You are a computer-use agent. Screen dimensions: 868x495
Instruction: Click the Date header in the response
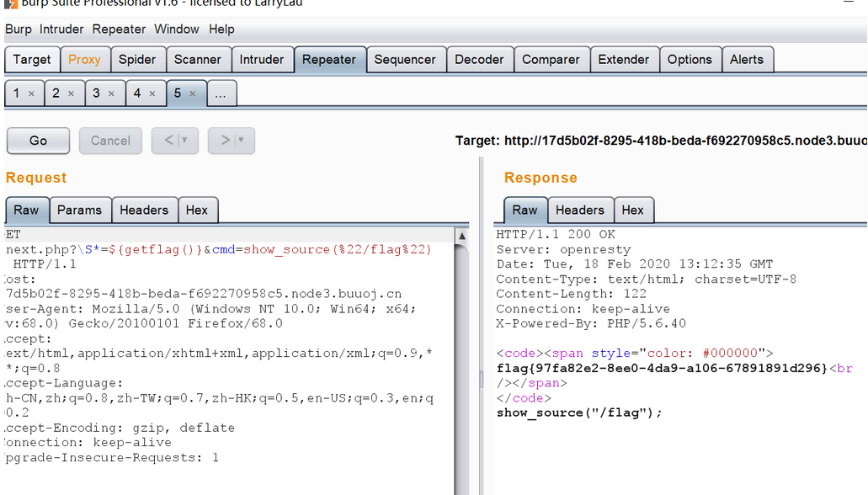coord(635,264)
